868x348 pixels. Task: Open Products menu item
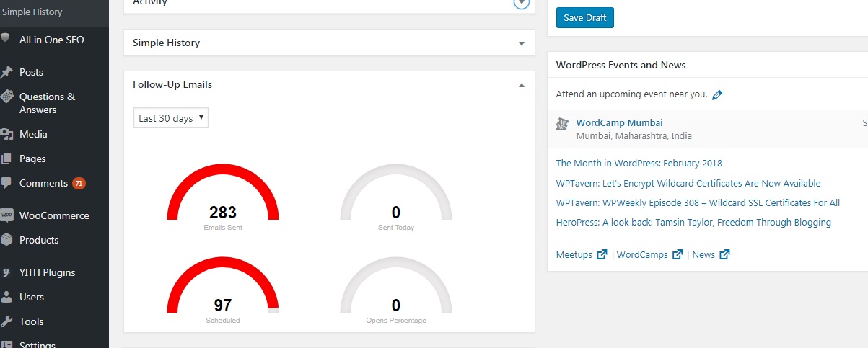tap(39, 240)
